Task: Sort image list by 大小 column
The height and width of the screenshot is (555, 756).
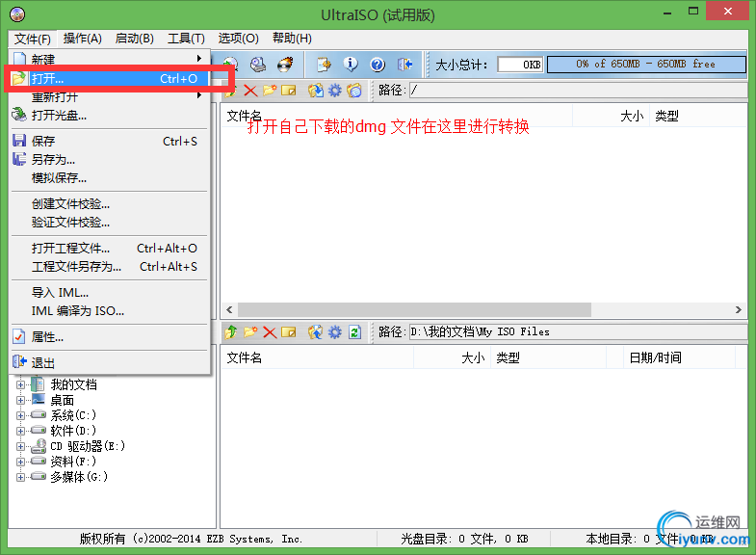Action: click(x=611, y=116)
